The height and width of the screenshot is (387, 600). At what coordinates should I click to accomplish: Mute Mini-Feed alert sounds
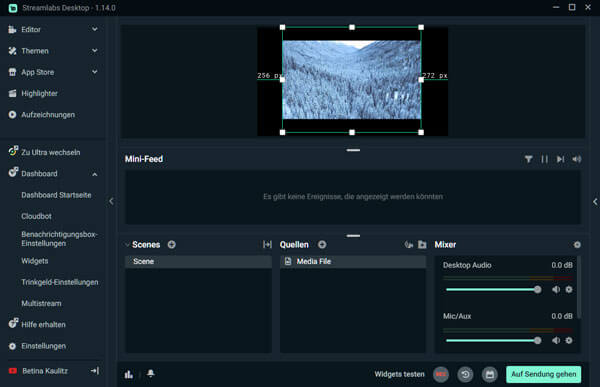point(577,159)
